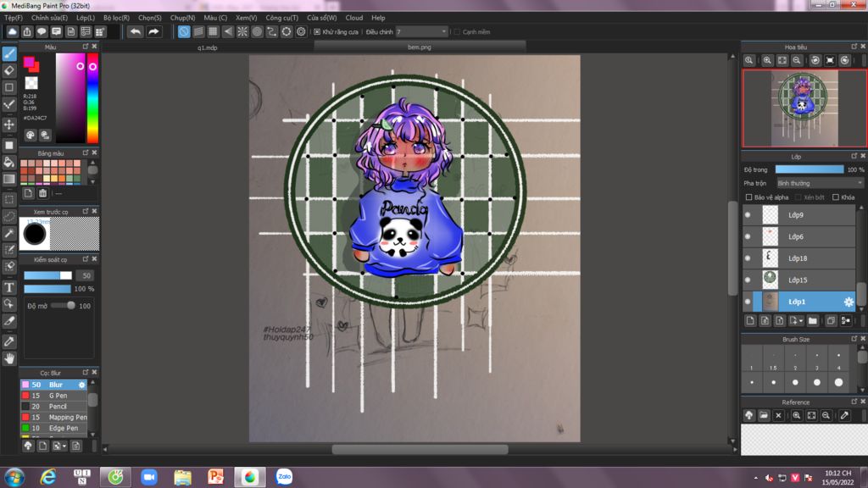The height and width of the screenshot is (488, 868).
Task: Click the navigator preview thumbnail
Action: tap(804, 108)
